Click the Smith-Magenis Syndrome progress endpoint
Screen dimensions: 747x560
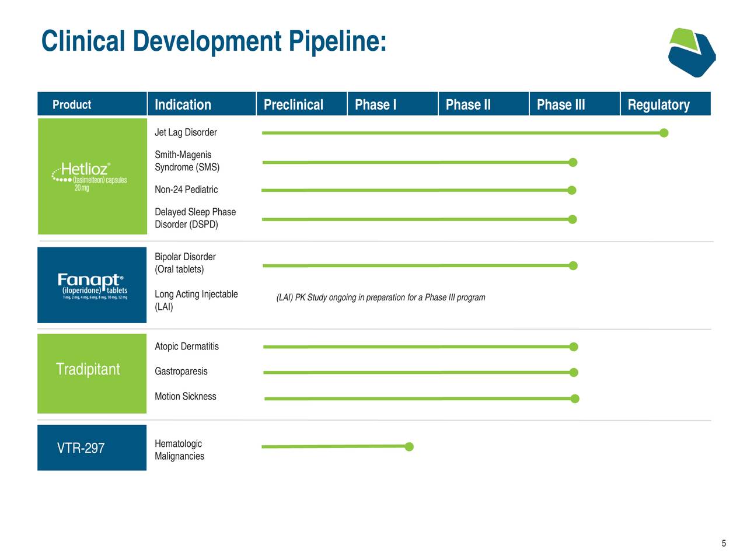tap(573, 162)
